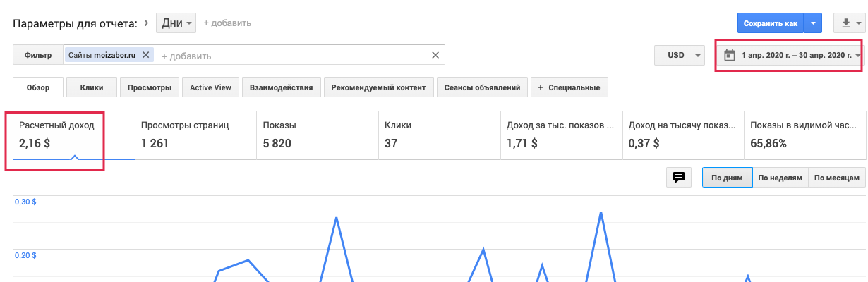Open the USD currency dropdown
The height and width of the screenshot is (282, 868).
click(679, 55)
